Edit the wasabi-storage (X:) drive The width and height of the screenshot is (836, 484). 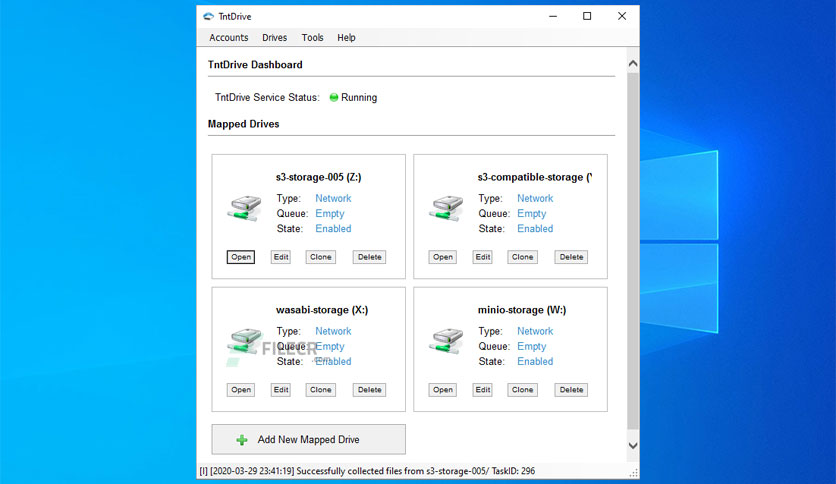(x=281, y=390)
